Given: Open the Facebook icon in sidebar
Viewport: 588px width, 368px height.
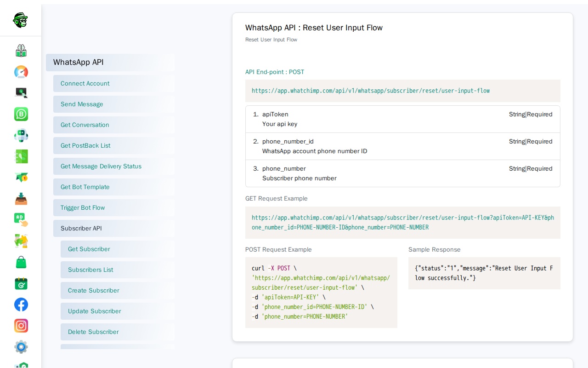Looking at the screenshot, I should pos(21,305).
